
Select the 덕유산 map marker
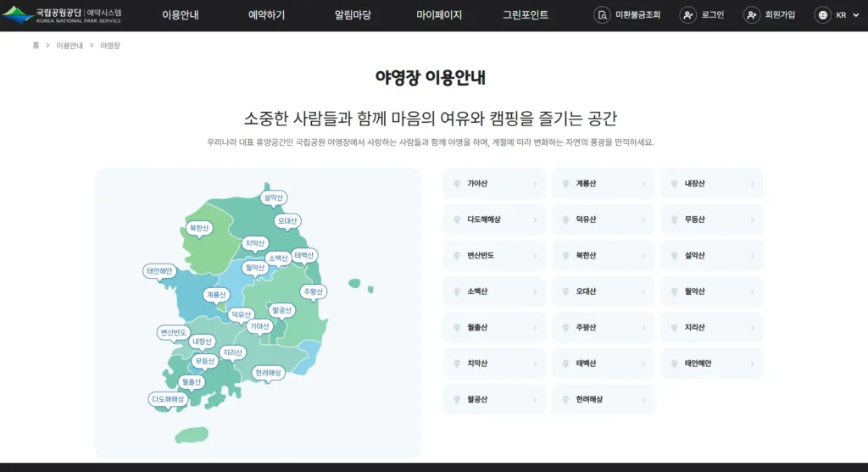241,315
